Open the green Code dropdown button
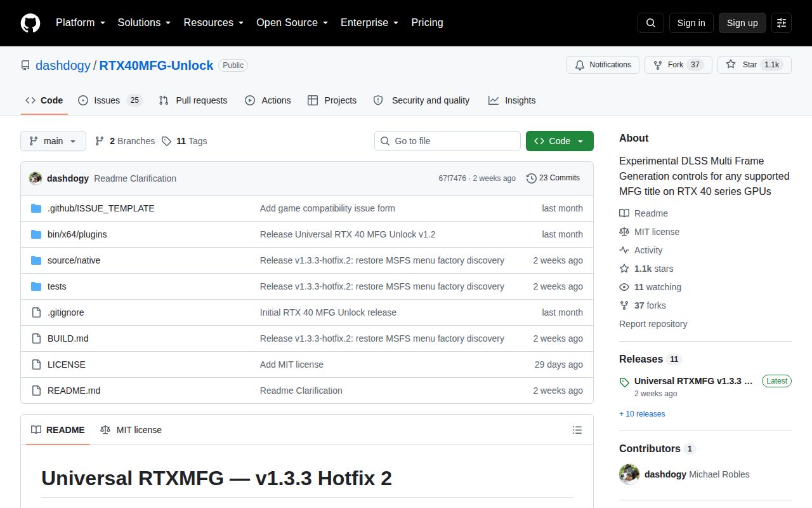This screenshot has height=508, width=812. tap(560, 141)
